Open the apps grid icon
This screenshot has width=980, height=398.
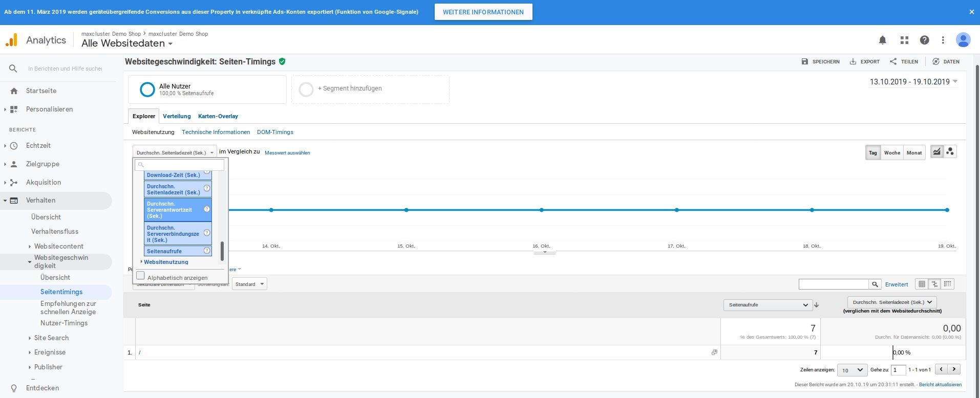(904, 40)
